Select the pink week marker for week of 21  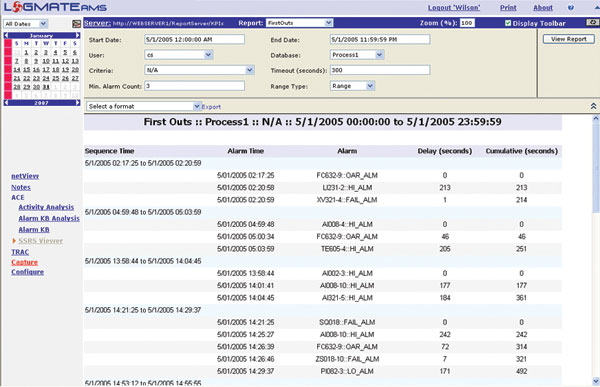tap(8, 78)
